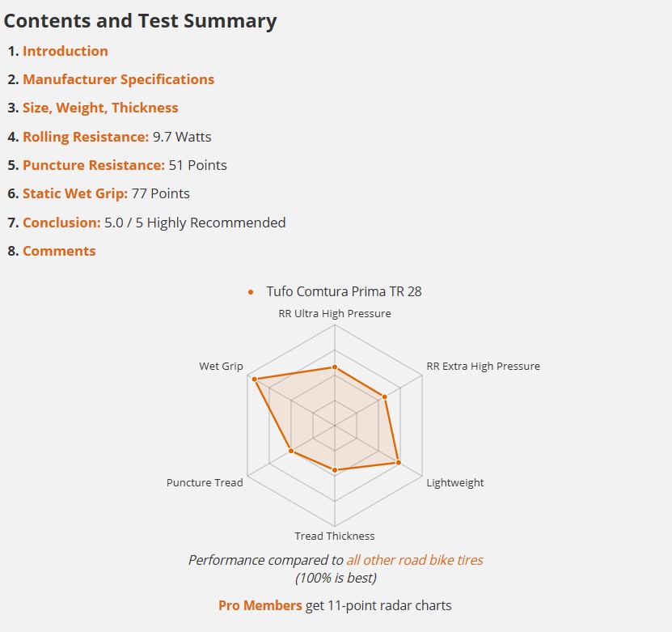Open 'all other road bike tires' link
Viewport: 672px width, 632px height.
(x=415, y=560)
